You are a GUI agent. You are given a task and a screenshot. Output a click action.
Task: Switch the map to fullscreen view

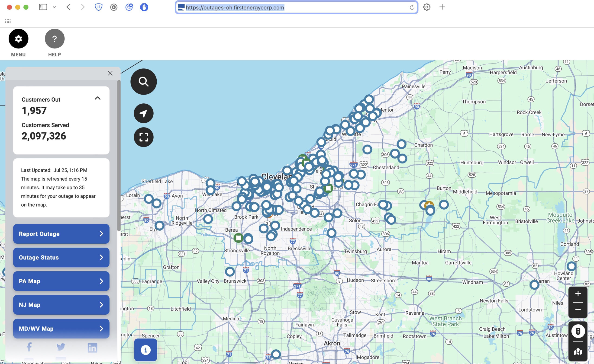click(143, 137)
